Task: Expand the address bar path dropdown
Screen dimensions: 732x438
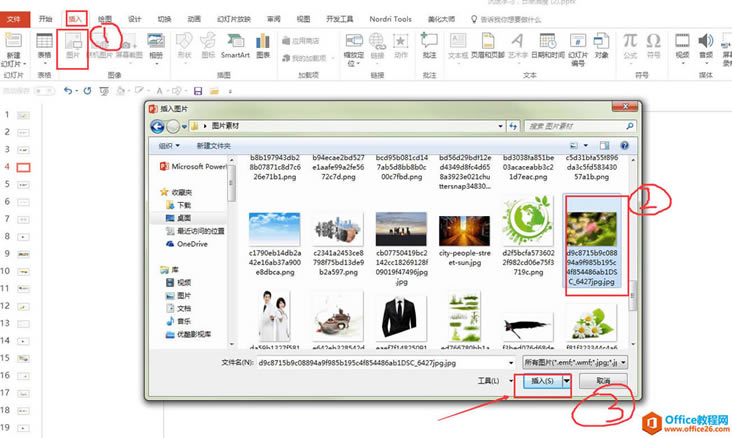Action: (x=500, y=126)
